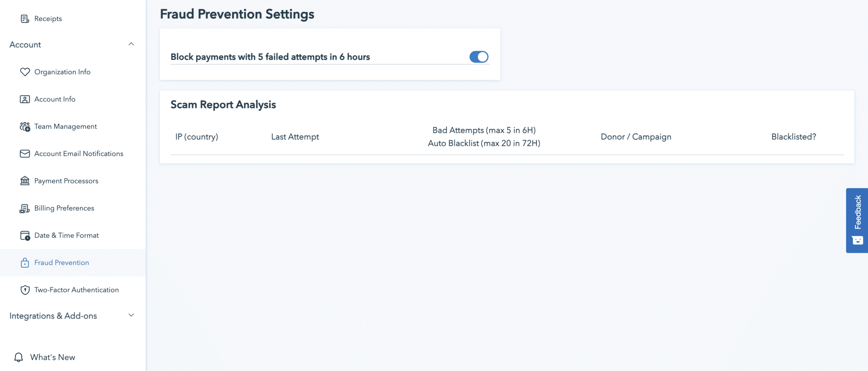Open the Payment Processors settings page

[x=66, y=181]
